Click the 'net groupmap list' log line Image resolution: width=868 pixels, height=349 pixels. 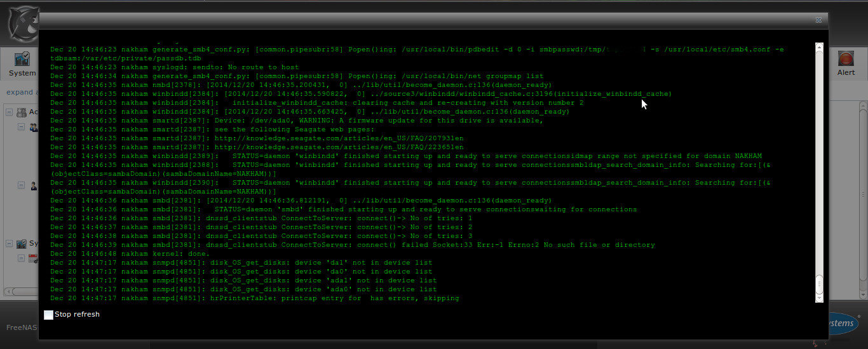297,76
